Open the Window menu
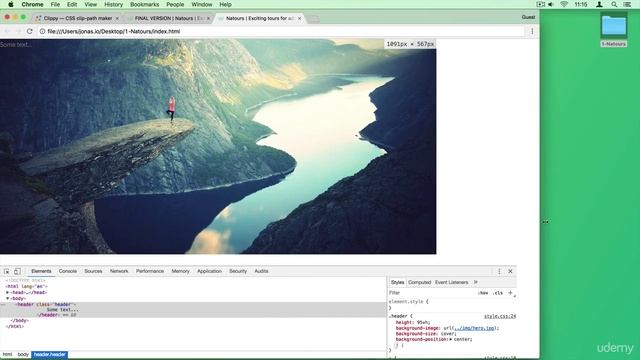Screen dimensions: 640x360 [202, 4]
